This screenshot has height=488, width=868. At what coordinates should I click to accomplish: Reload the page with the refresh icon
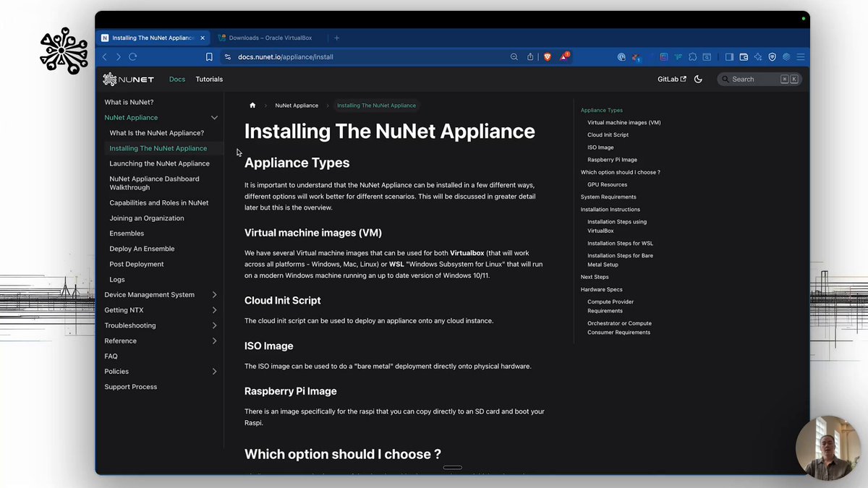pos(132,56)
